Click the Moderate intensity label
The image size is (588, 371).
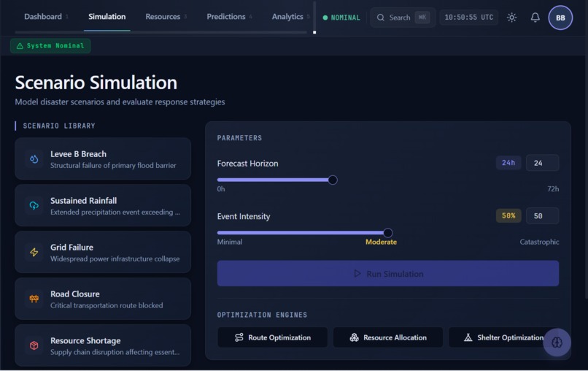[381, 242]
